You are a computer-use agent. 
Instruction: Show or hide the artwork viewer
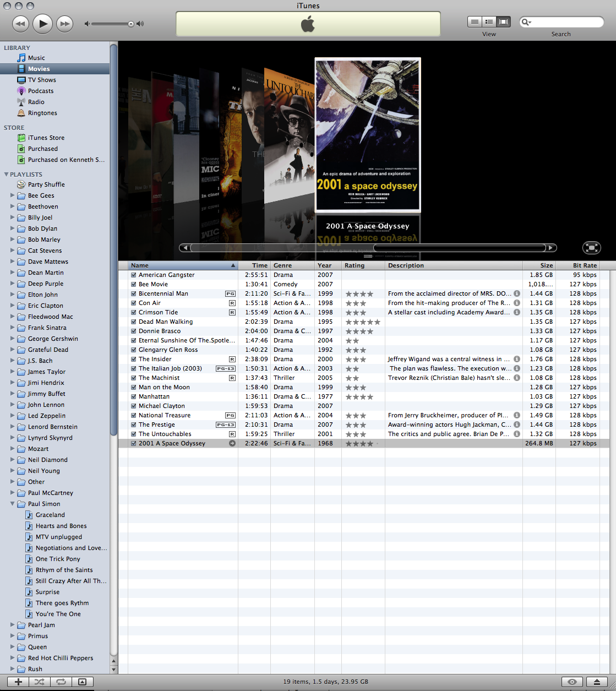82,682
